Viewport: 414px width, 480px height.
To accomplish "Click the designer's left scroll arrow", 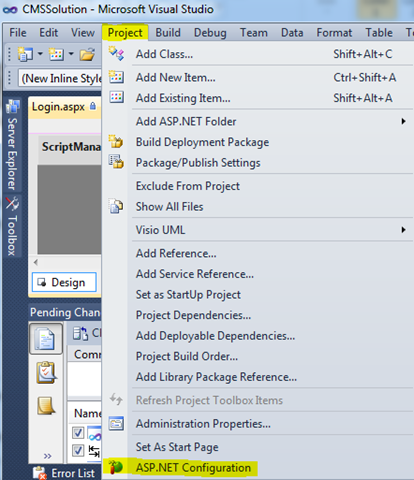I will pos(35,262).
